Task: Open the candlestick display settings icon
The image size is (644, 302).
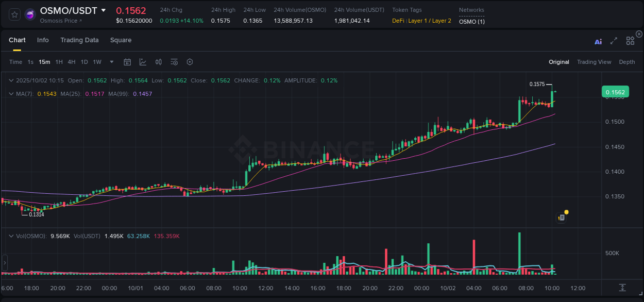Action: point(158,61)
